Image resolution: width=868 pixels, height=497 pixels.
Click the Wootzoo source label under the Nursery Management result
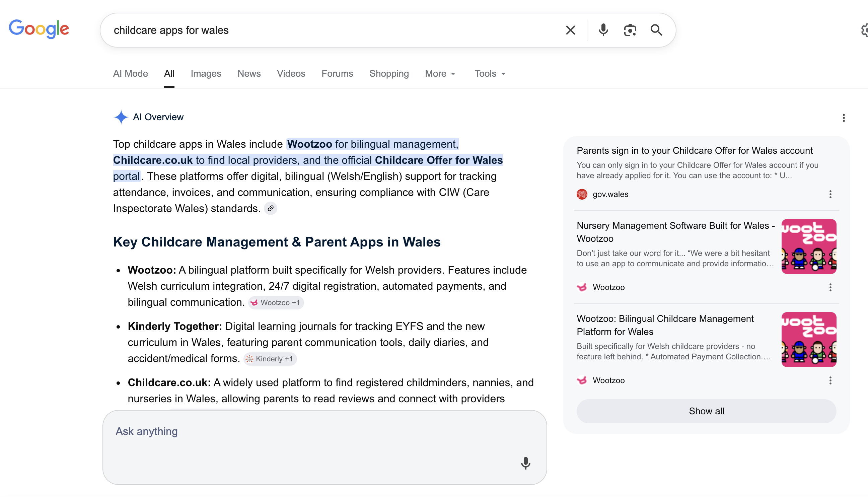[x=608, y=287]
